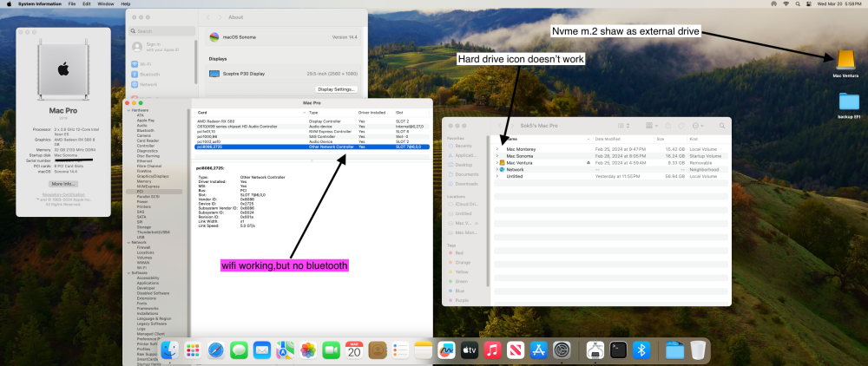Select the Red tag in Finder sidebar
Viewport: 868px width, 366px height.
click(x=461, y=252)
